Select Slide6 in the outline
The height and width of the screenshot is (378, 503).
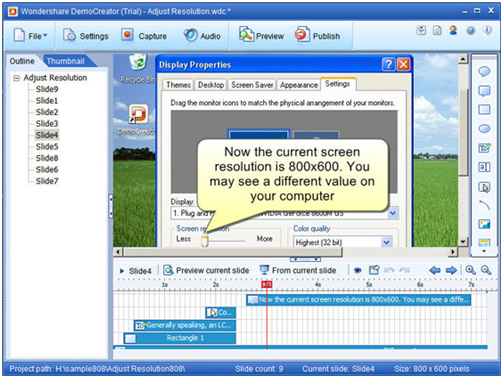tap(47, 169)
